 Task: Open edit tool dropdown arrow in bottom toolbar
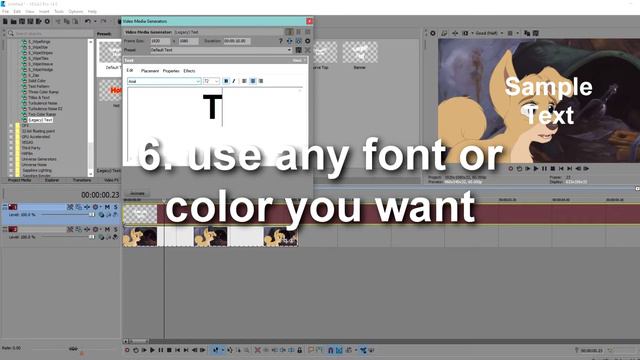coord(222,350)
